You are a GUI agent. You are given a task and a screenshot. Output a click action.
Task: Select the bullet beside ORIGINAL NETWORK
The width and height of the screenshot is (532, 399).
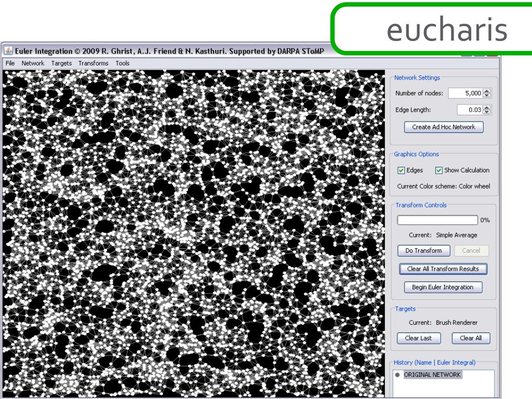397,375
